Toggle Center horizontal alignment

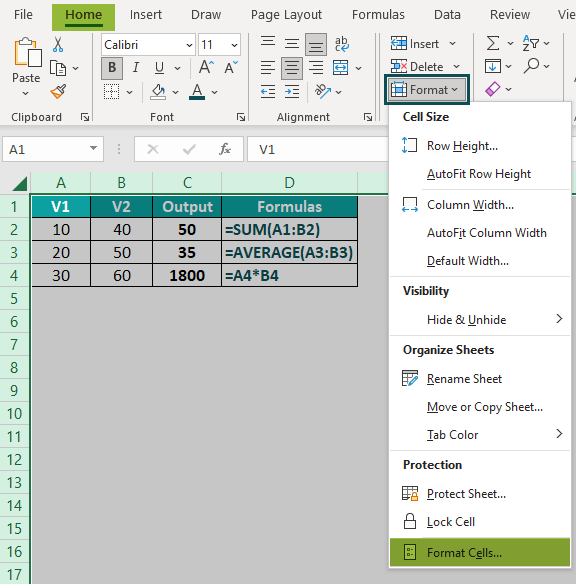(x=292, y=68)
